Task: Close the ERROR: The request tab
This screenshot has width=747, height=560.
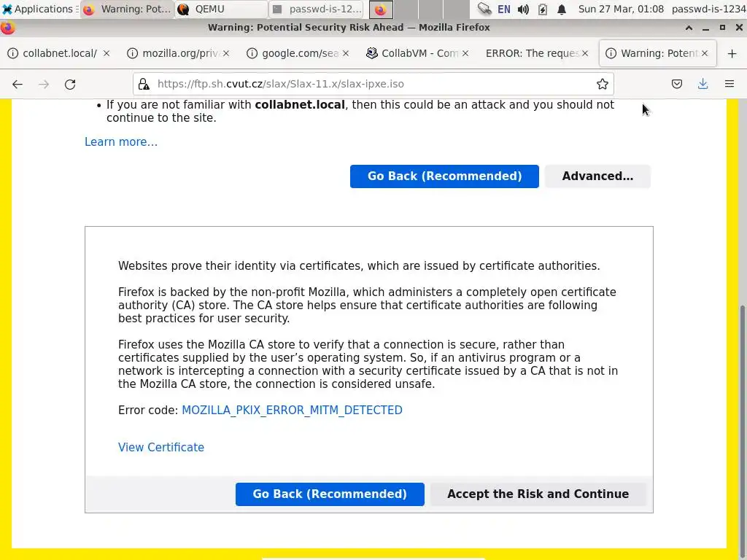Action: click(585, 53)
